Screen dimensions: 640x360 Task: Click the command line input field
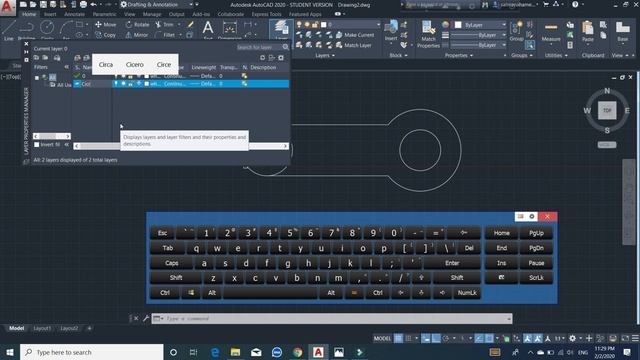(x=332, y=318)
